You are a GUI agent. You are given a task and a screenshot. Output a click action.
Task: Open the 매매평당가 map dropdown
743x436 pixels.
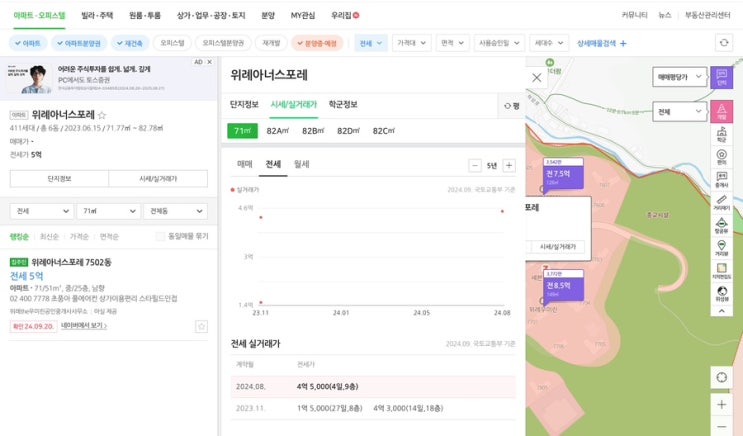click(680, 77)
